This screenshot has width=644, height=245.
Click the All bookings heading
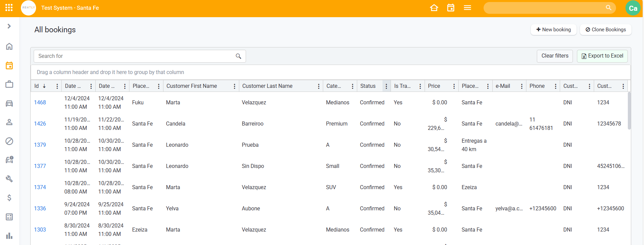click(x=55, y=30)
